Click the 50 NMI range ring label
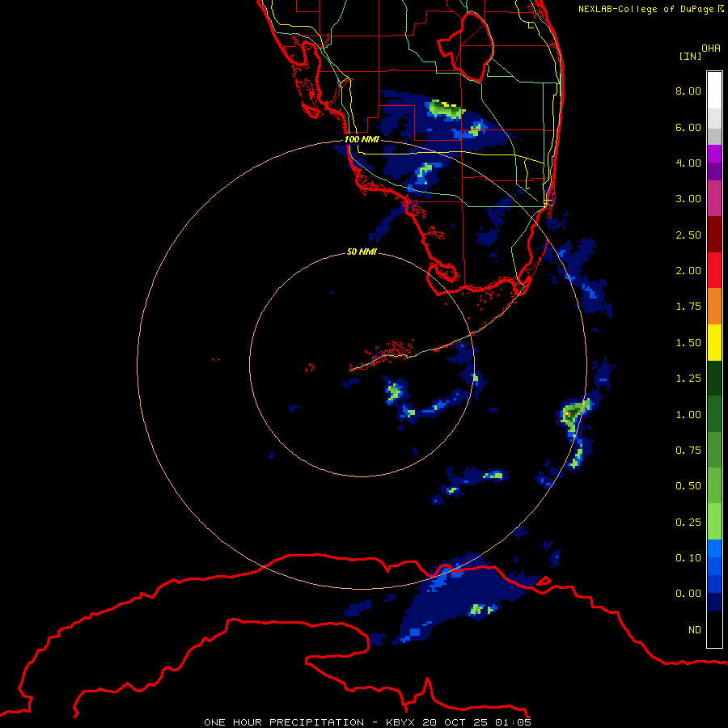Image resolution: width=728 pixels, height=728 pixels. [362, 252]
